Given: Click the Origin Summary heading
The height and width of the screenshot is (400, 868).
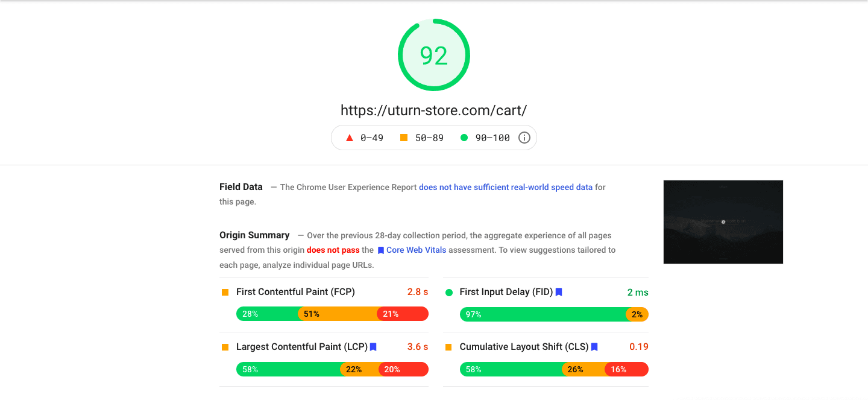Looking at the screenshot, I should pyautogui.click(x=254, y=235).
